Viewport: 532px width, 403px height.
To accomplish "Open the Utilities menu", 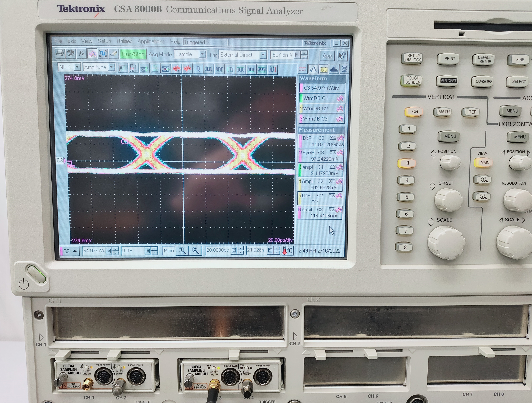I will [124, 41].
